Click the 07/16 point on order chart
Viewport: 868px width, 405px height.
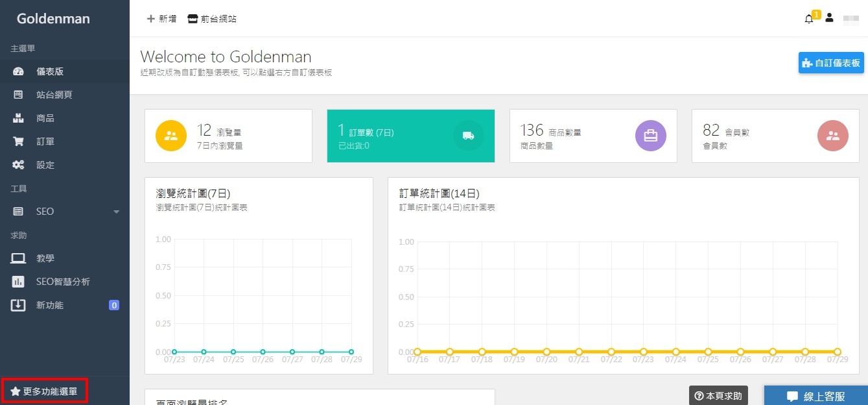point(417,352)
